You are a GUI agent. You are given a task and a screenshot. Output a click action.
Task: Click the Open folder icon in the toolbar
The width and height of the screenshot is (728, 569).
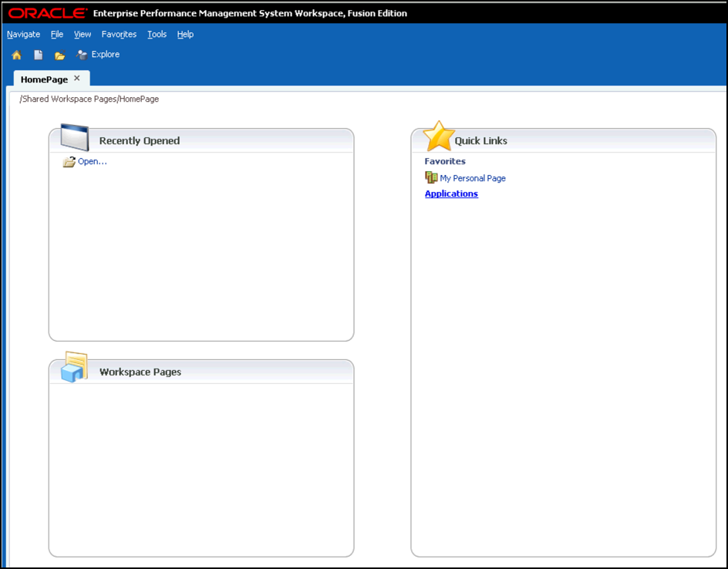60,56
